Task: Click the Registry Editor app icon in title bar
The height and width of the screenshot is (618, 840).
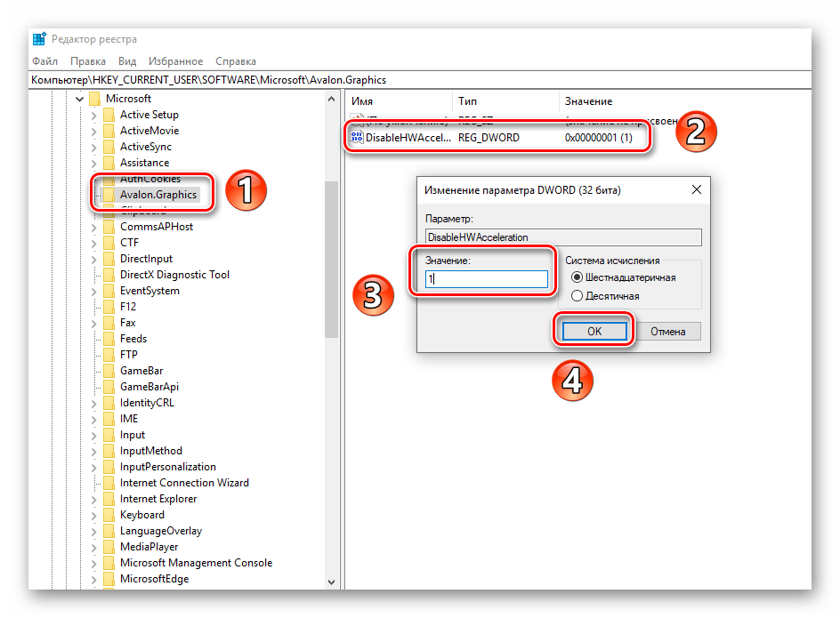Action: (x=39, y=39)
